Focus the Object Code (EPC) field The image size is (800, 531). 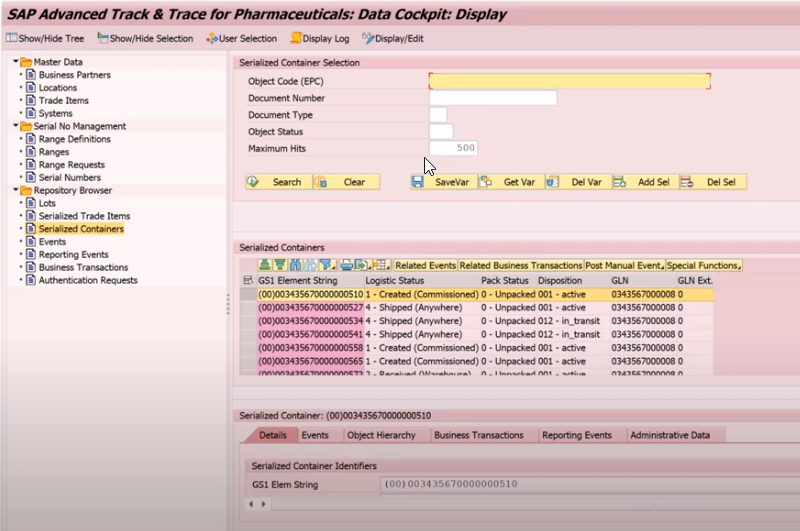(x=569, y=81)
